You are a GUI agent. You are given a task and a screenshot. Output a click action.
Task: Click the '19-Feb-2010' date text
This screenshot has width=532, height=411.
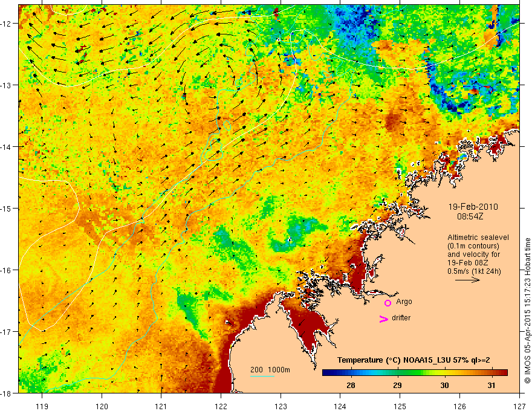coord(473,207)
